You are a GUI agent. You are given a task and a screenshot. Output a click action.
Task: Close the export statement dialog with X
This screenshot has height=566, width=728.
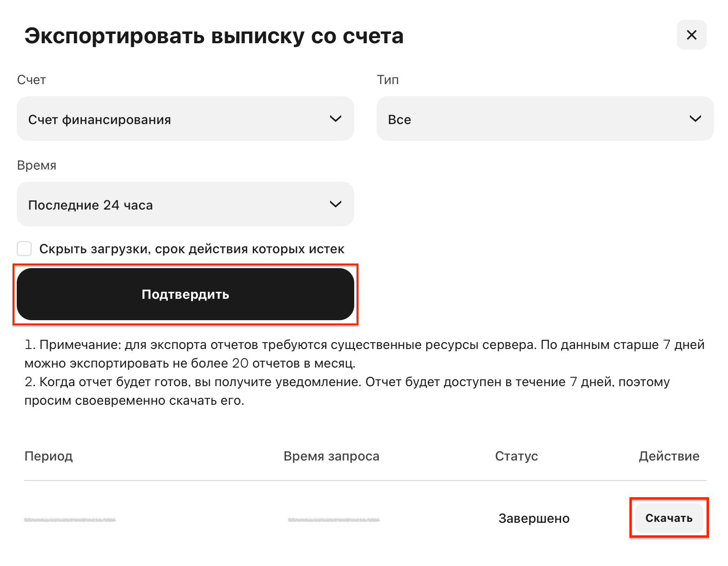coord(691,35)
